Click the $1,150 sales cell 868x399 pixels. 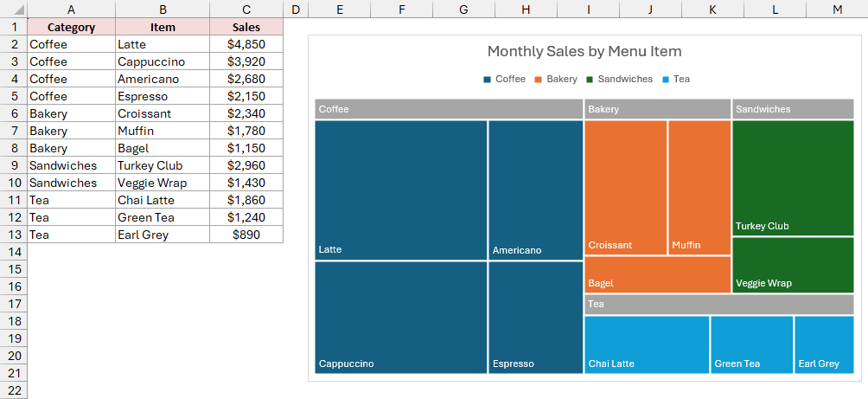(x=246, y=148)
